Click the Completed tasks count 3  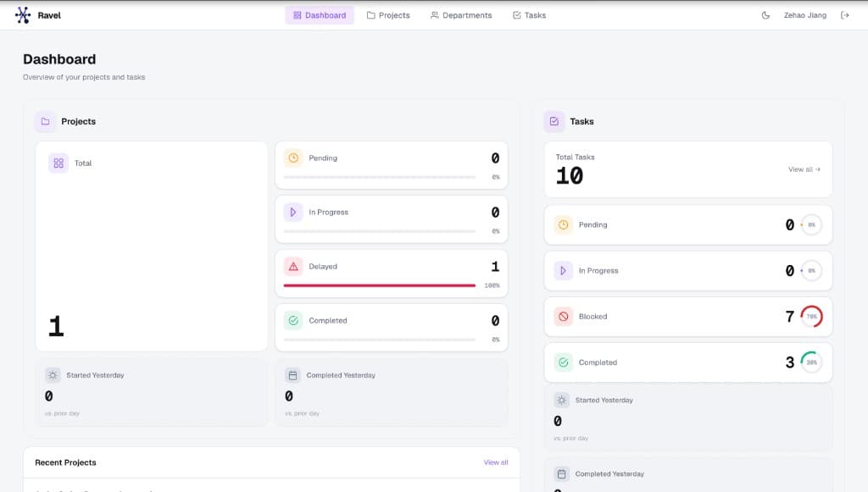[x=790, y=362]
